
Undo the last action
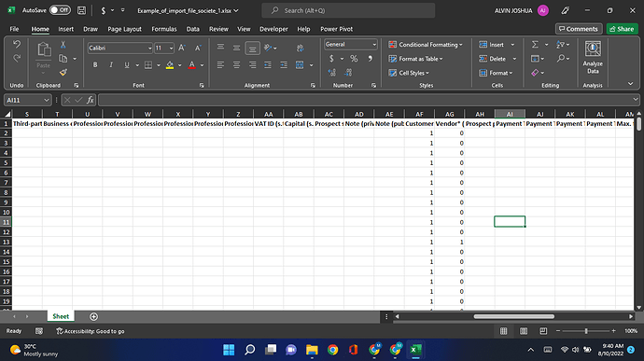[x=17, y=45]
